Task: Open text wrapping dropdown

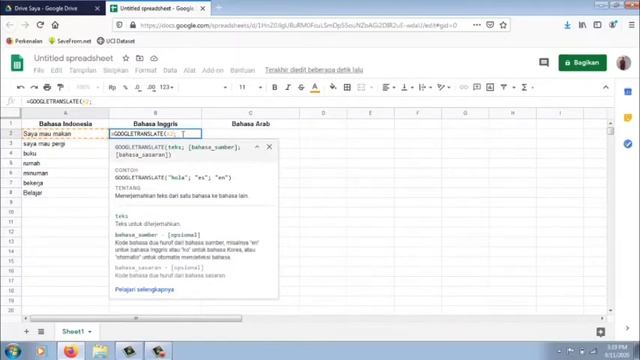Action: point(425,87)
